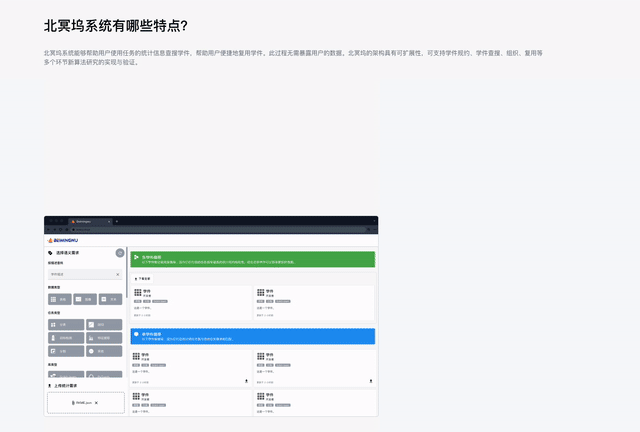The height and width of the screenshot is (432, 640).
Task: Open a new browser tab with plus button
Action: click(x=117, y=221)
